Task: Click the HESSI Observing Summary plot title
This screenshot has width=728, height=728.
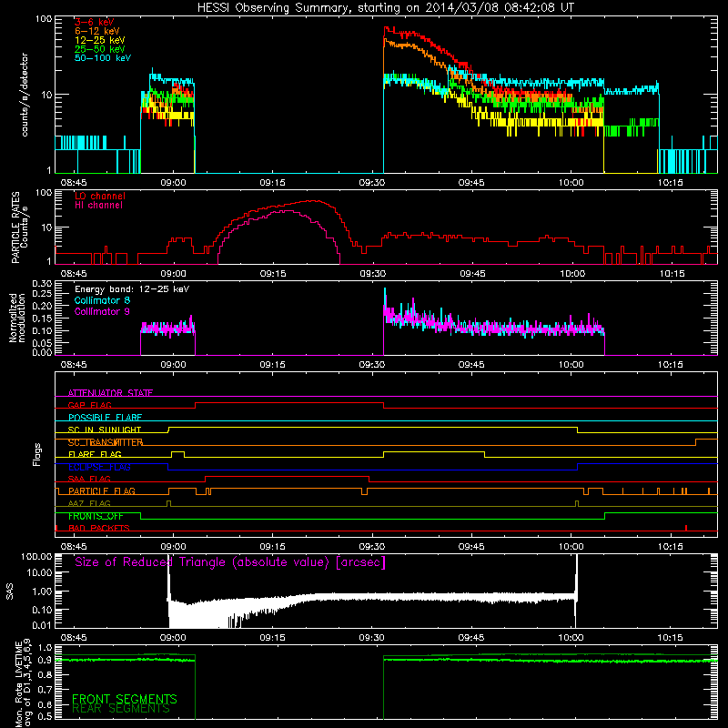Action: point(385,7)
